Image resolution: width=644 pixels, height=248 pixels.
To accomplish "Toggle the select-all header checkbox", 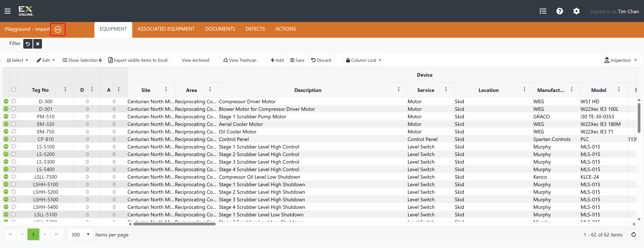I will tap(13, 90).
